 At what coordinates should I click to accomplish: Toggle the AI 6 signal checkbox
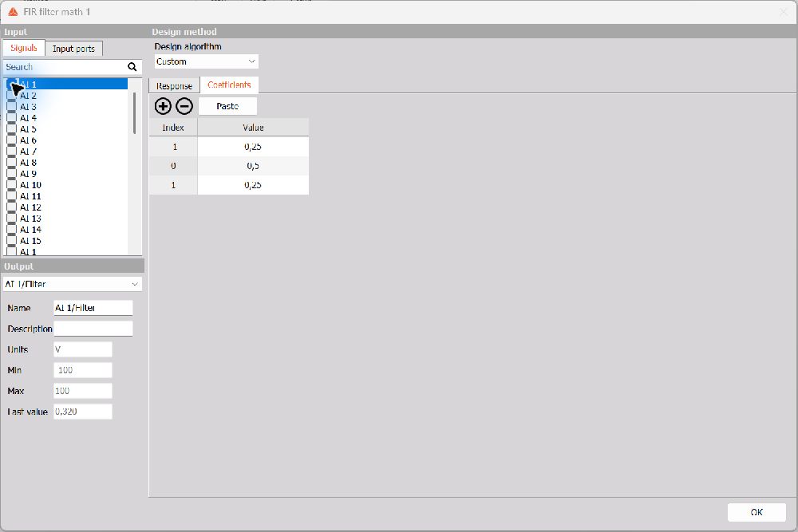[x=11, y=140]
